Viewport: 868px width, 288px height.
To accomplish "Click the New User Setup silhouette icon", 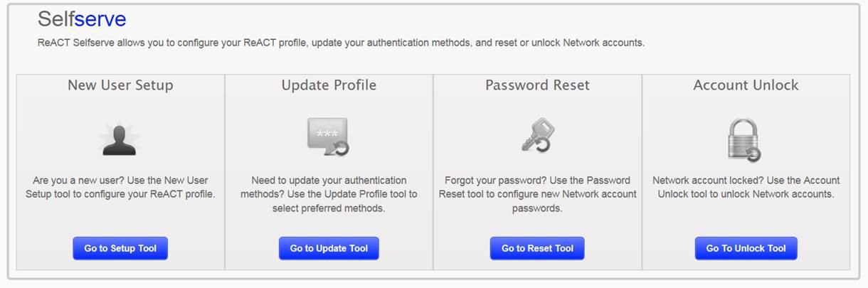I will [120, 139].
